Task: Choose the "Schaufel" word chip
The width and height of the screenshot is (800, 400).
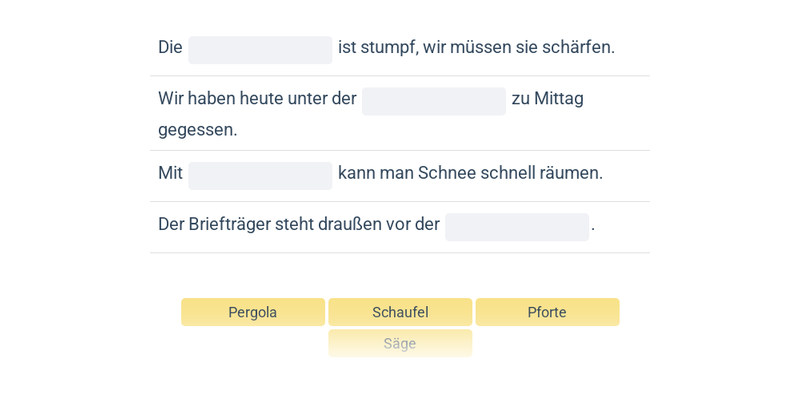Action: point(400,312)
